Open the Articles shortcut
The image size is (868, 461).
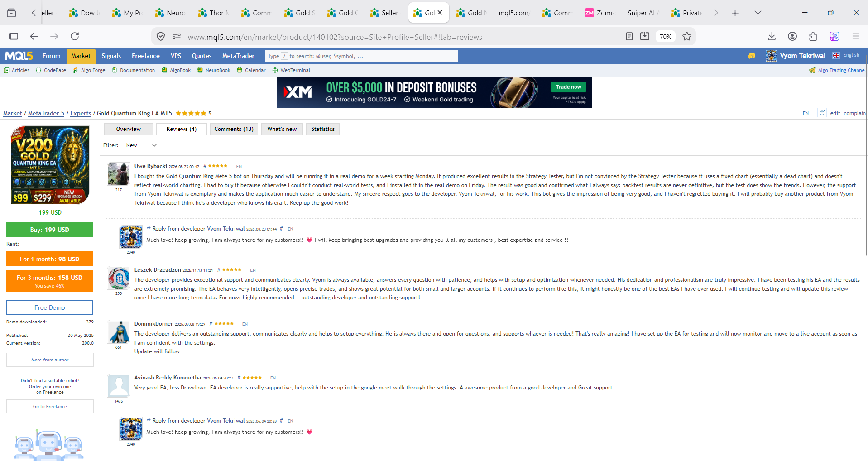pyautogui.click(x=16, y=70)
